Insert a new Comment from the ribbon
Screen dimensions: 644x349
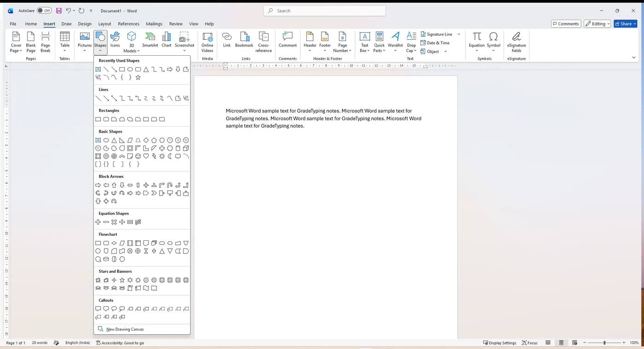tap(287, 40)
